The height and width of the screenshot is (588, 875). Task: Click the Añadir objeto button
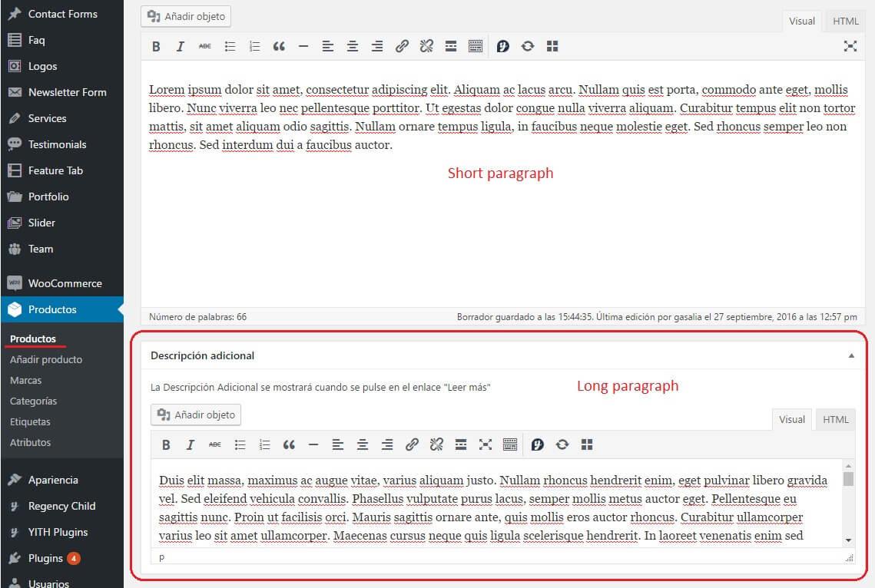pos(185,15)
